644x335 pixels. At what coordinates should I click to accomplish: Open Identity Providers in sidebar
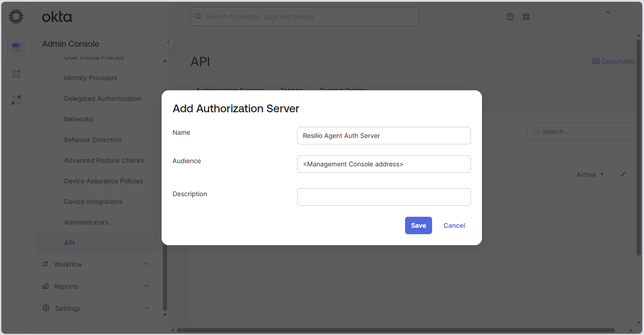(x=91, y=78)
